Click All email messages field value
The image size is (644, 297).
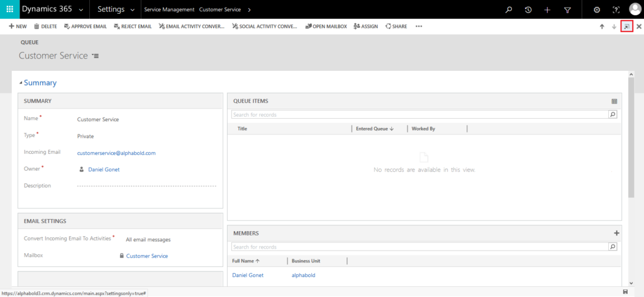[x=148, y=240]
